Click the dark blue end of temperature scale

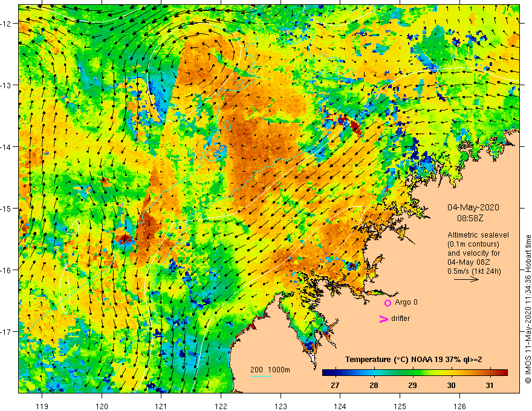tap(326, 373)
